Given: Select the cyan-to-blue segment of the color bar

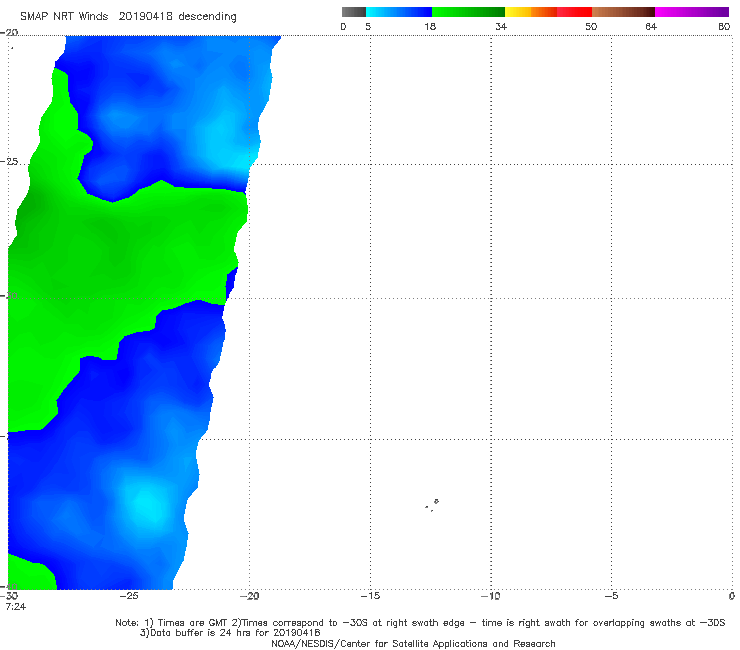Looking at the screenshot, I should coord(399,12).
